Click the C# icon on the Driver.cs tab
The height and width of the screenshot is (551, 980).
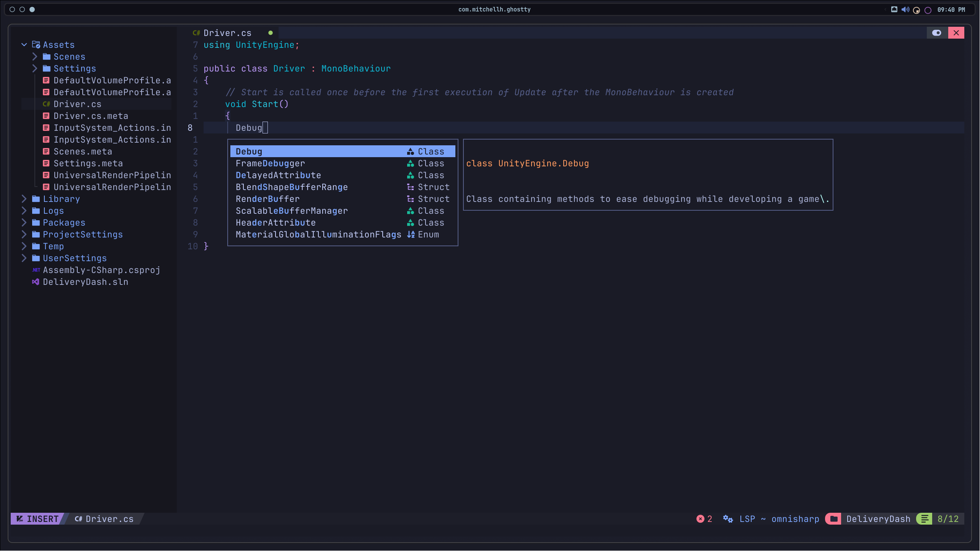(196, 33)
